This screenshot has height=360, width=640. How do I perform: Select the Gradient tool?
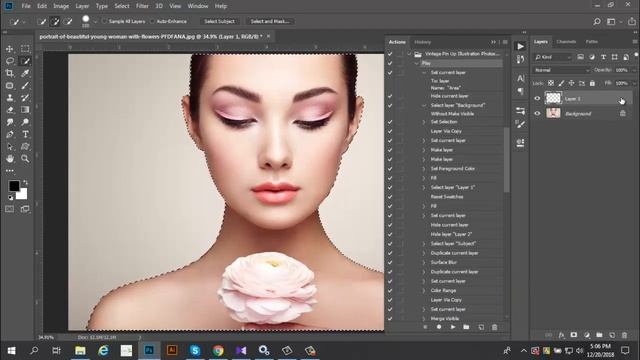pos(25,110)
